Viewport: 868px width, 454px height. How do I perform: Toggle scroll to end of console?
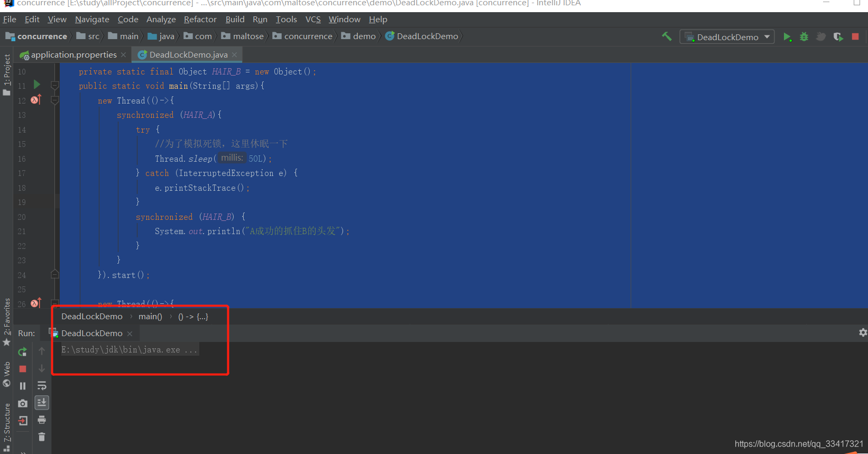tap(42, 403)
